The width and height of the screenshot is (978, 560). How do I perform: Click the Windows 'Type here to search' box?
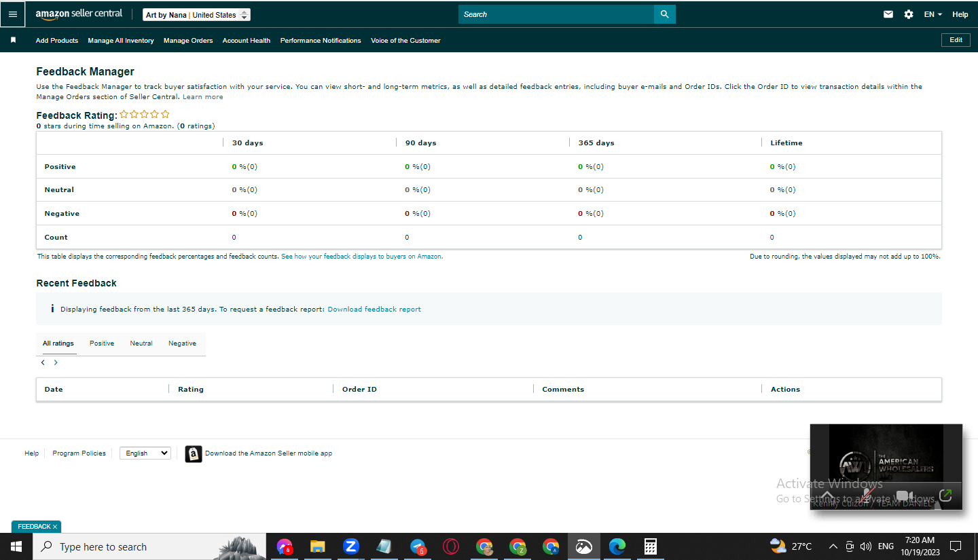148,546
